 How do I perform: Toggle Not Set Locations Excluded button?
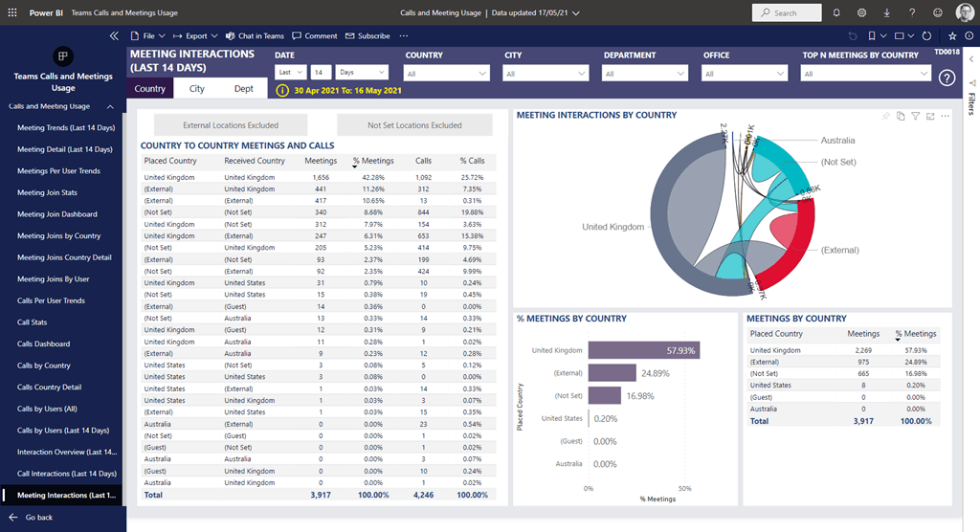(414, 125)
